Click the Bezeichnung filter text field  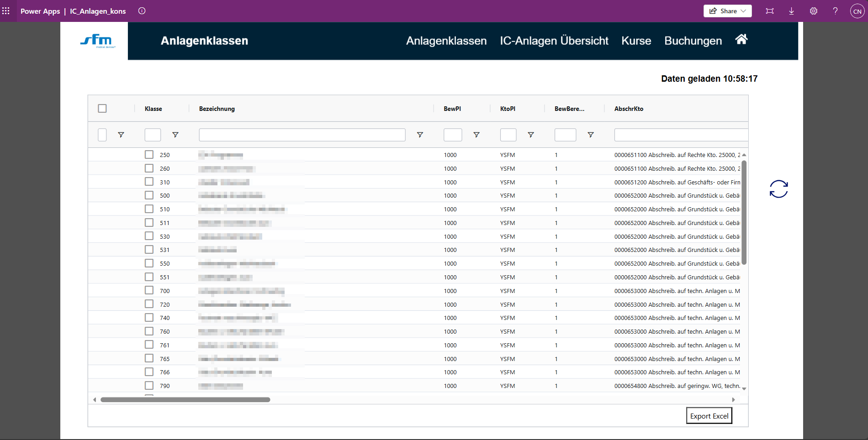302,135
